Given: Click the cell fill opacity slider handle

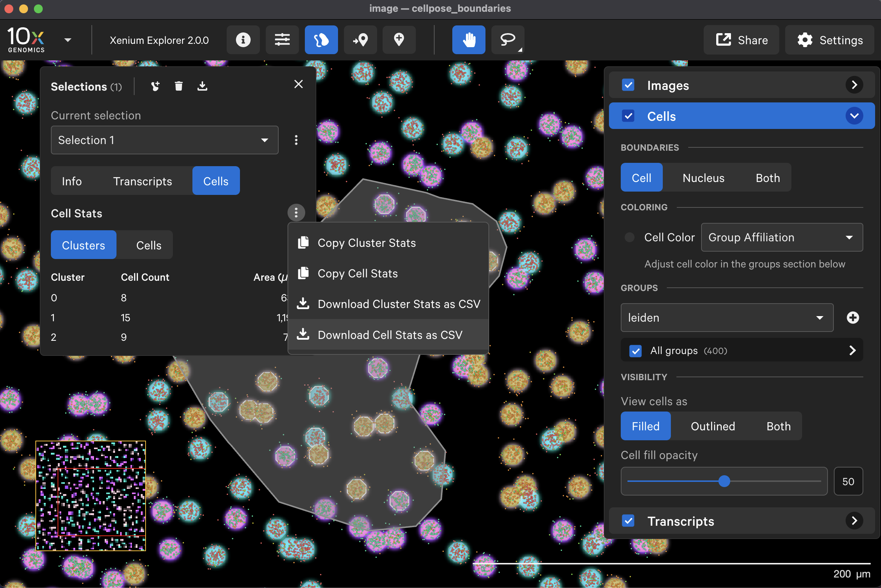Looking at the screenshot, I should (x=724, y=481).
